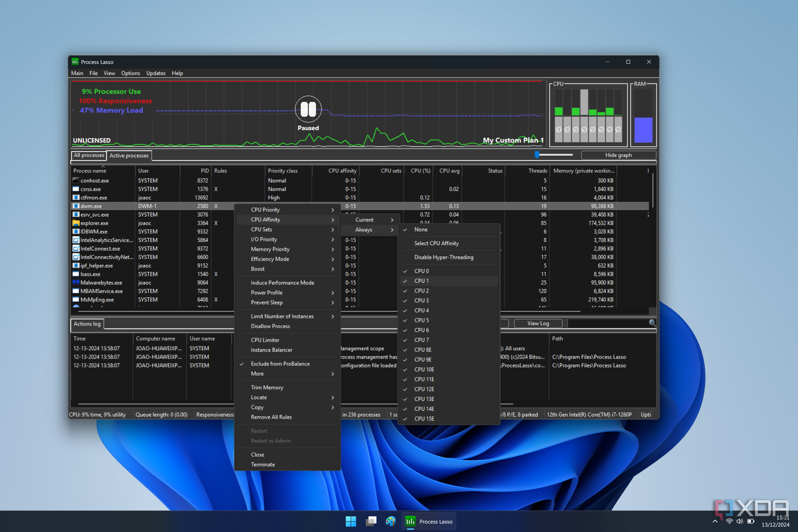Click the conhost.exe process icon
Viewport: 798px width, 532px height.
click(x=76, y=181)
